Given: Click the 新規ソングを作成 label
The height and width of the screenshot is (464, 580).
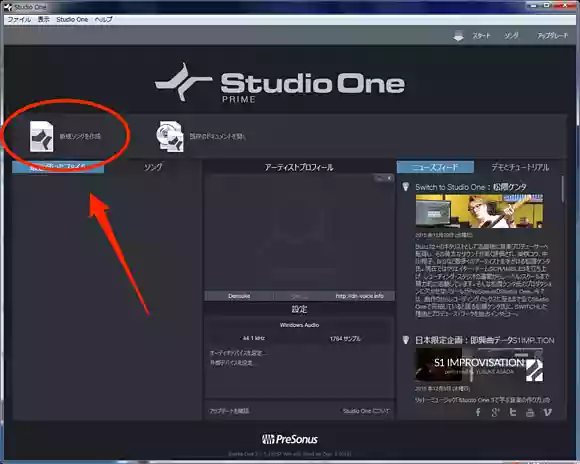Looking at the screenshot, I should click(x=80, y=136).
